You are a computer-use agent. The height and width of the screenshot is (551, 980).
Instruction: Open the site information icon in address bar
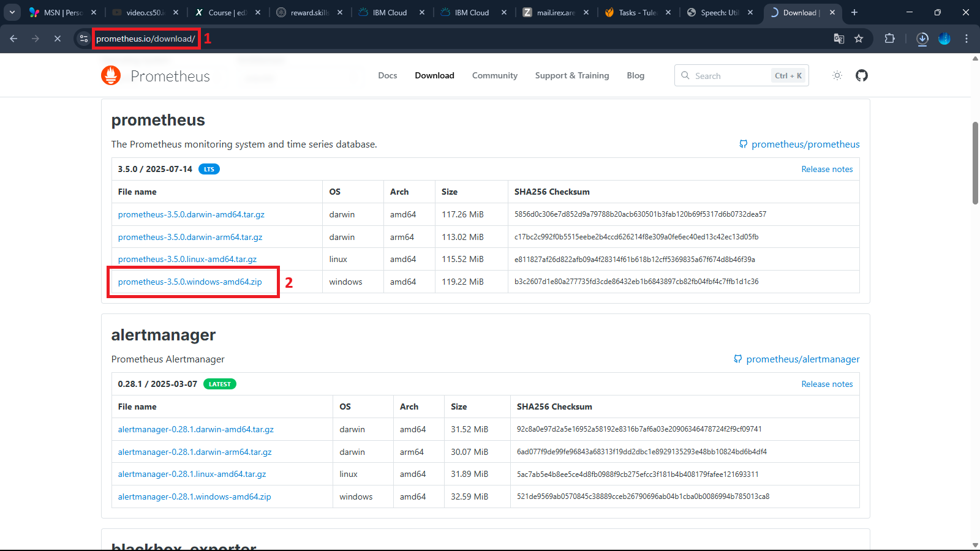pos(84,39)
